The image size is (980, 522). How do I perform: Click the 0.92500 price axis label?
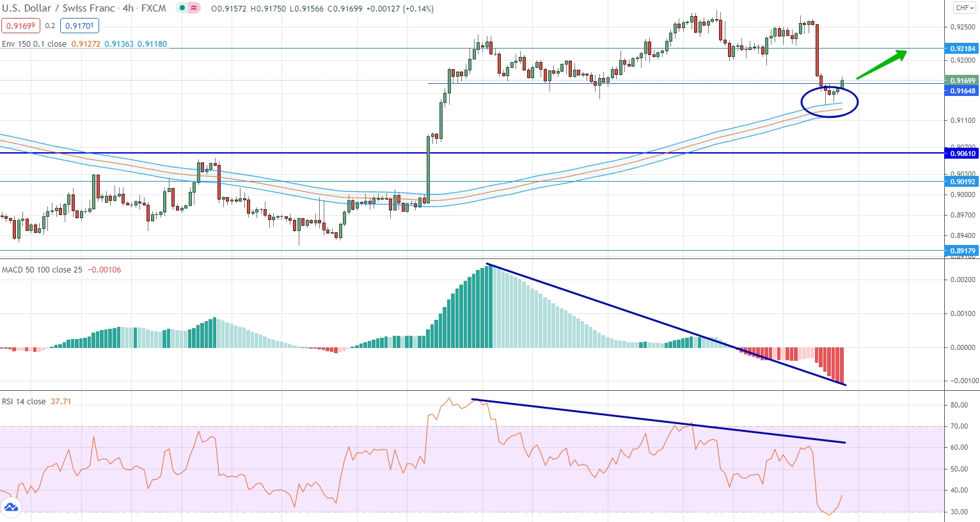pos(963,27)
